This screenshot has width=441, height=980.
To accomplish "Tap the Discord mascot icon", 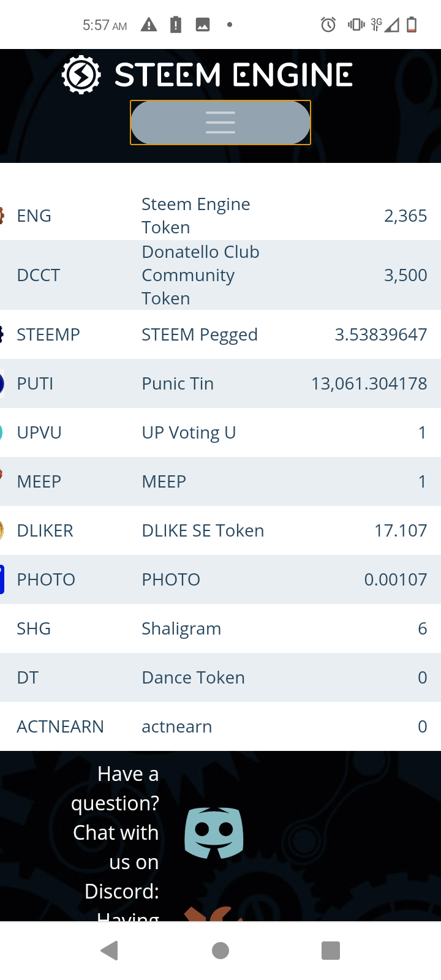I will [x=214, y=832].
